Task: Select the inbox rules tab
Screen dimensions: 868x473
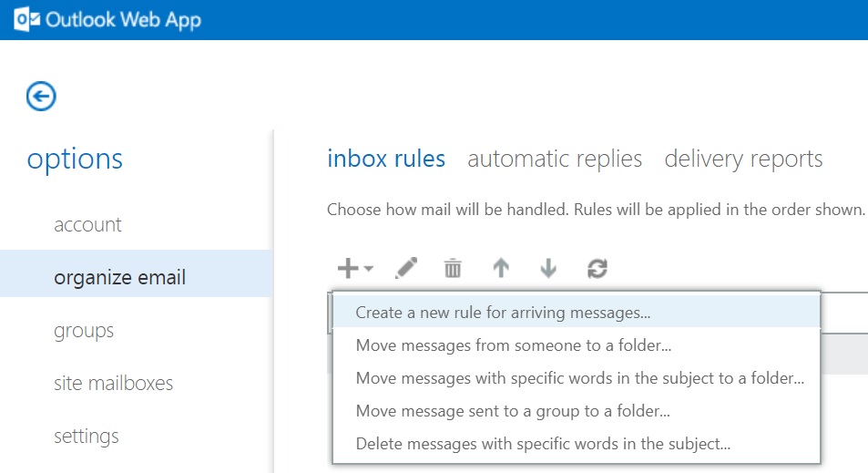Action: pyautogui.click(x=386, y=159)
